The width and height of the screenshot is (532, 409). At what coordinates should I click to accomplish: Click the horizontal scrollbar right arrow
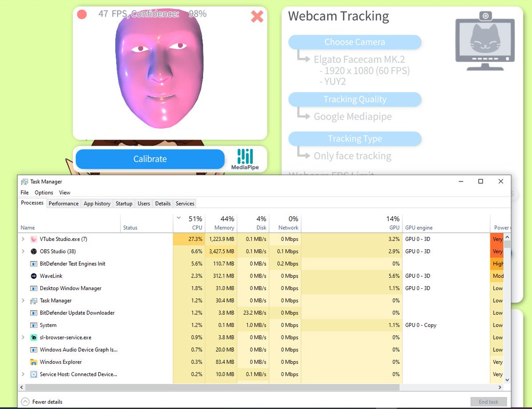[x=500, y=387]
